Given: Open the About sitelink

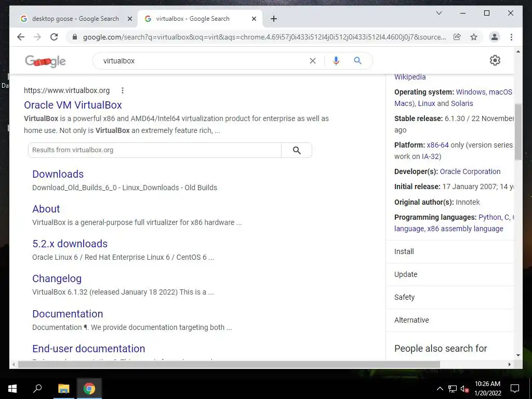Looking at the screenshot, I should point(46,209).
